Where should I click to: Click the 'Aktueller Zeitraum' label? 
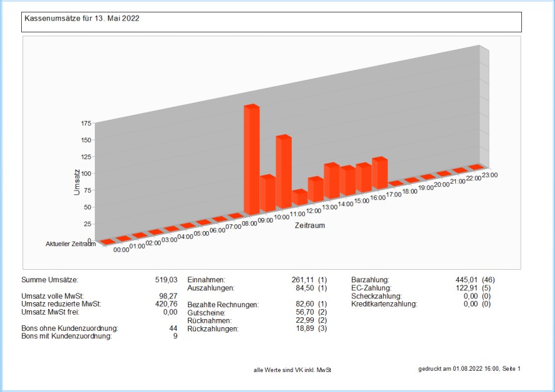click(70, 244)
